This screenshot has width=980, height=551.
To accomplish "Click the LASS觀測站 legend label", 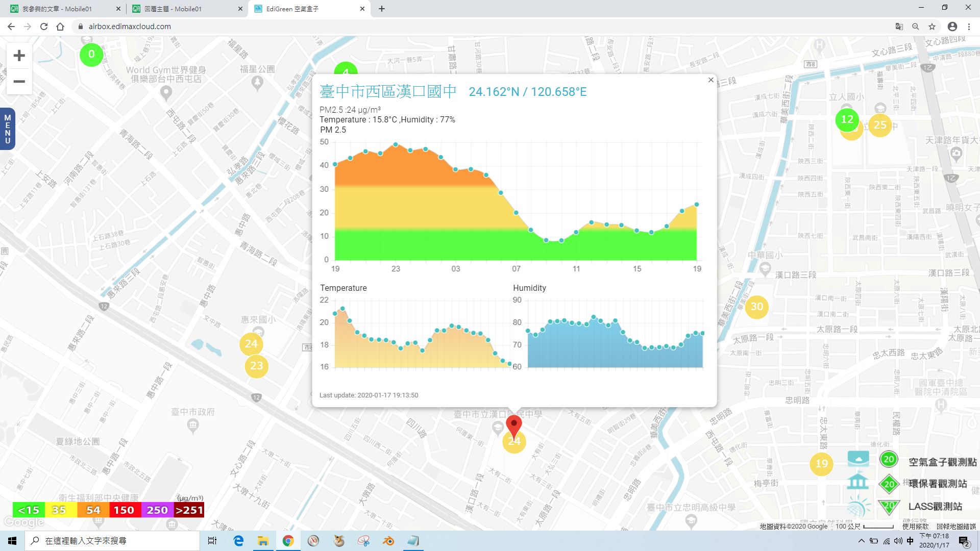I will tap(935, 506).
